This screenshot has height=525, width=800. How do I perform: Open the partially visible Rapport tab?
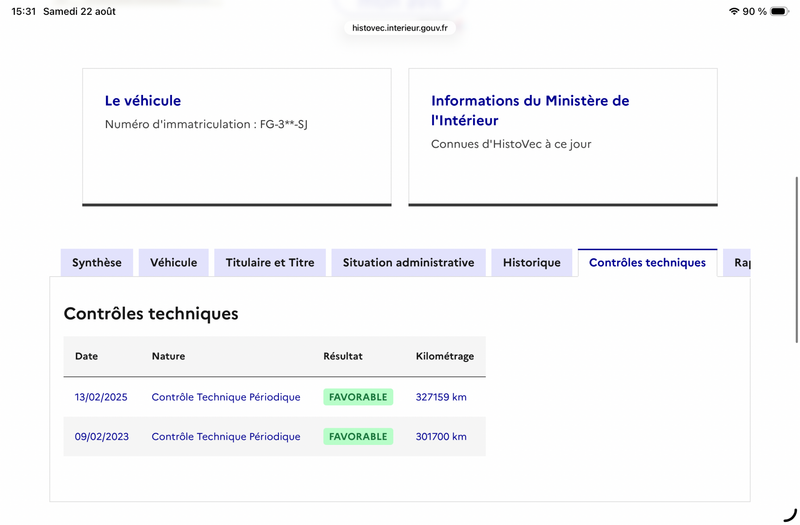click(x=737, y=262)
